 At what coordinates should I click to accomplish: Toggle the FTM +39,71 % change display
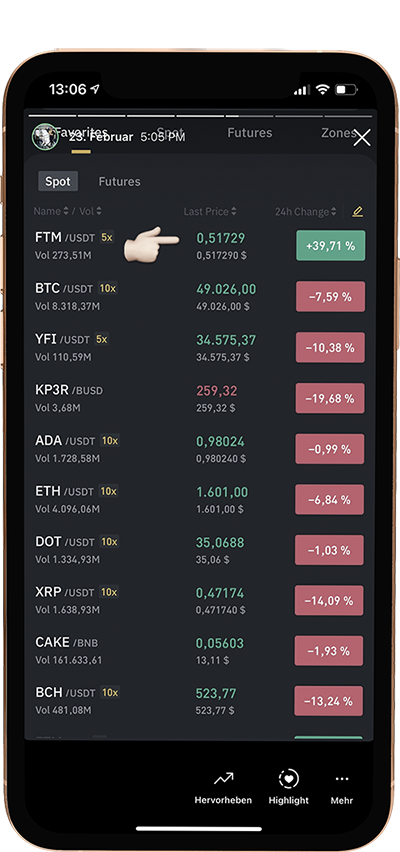click(x=330, y=246)
